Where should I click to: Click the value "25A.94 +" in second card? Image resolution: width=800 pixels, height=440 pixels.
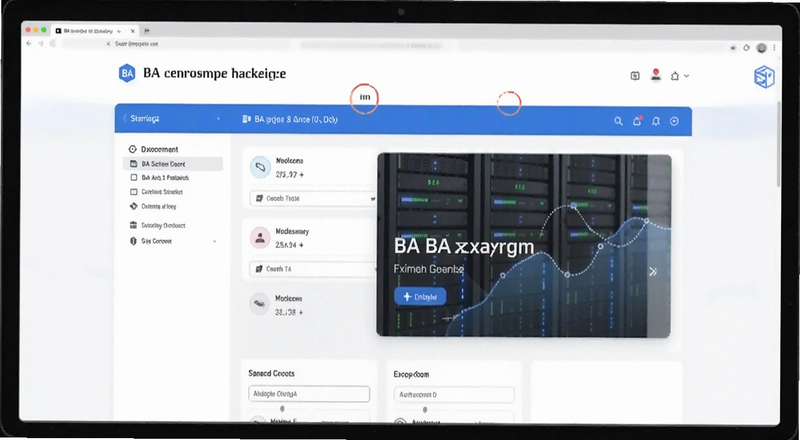(x=290, y=245)
